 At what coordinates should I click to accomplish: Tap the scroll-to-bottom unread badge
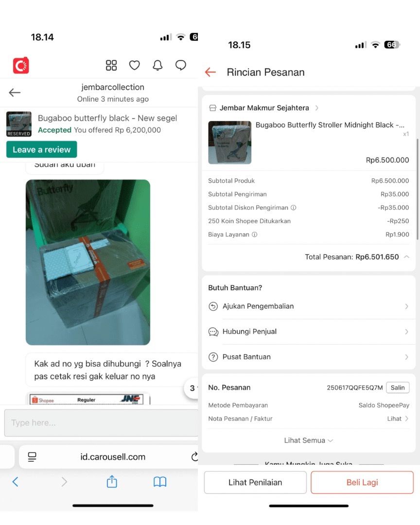tap(192, 388)
